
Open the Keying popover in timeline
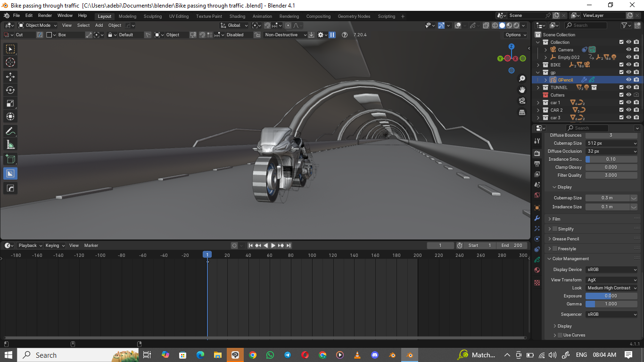point(55,246)
